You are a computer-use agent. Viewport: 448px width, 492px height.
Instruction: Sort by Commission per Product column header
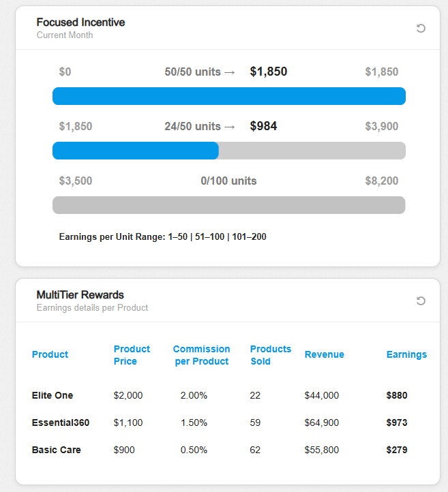201,355
